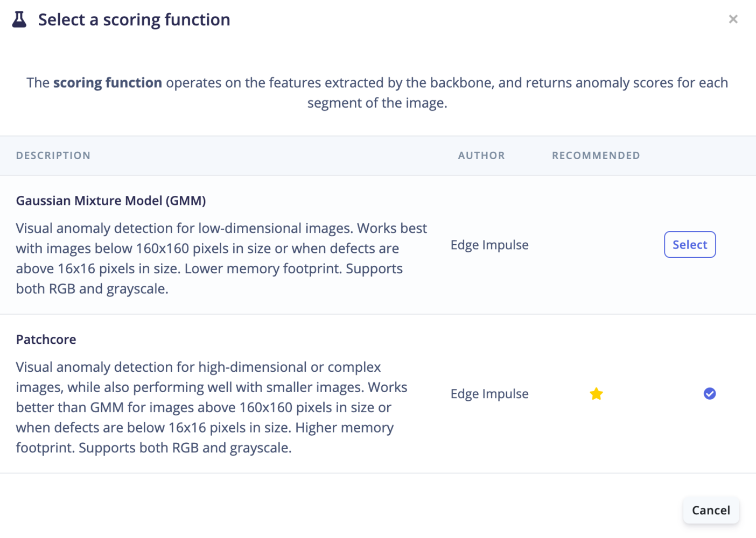756x538 pixels.
Task: Click the yellow recommended star for Patchcore
Action: [x=596, y=394]
